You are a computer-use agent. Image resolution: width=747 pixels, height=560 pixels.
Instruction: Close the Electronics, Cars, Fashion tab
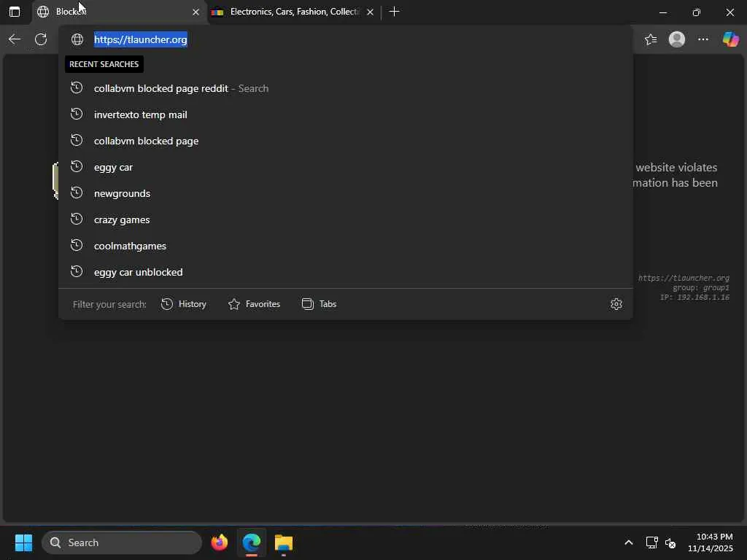click(370, 12)
